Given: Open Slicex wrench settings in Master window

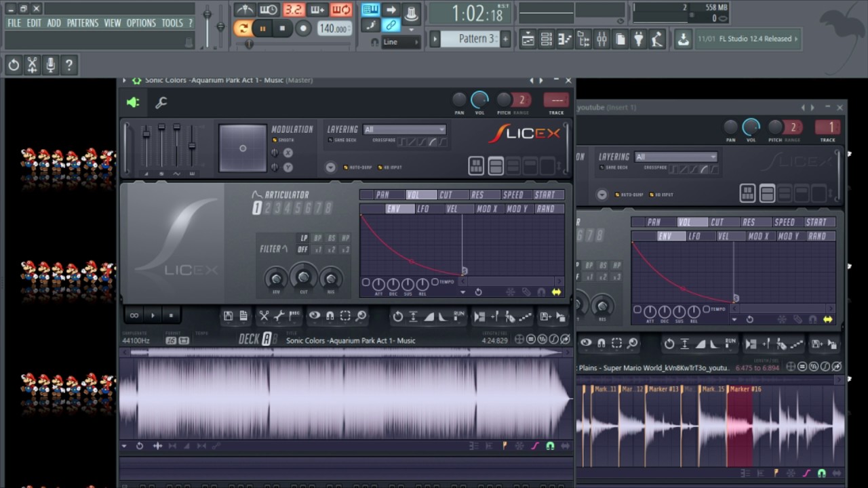Looking at the screenshot, I should pos(161,102).
